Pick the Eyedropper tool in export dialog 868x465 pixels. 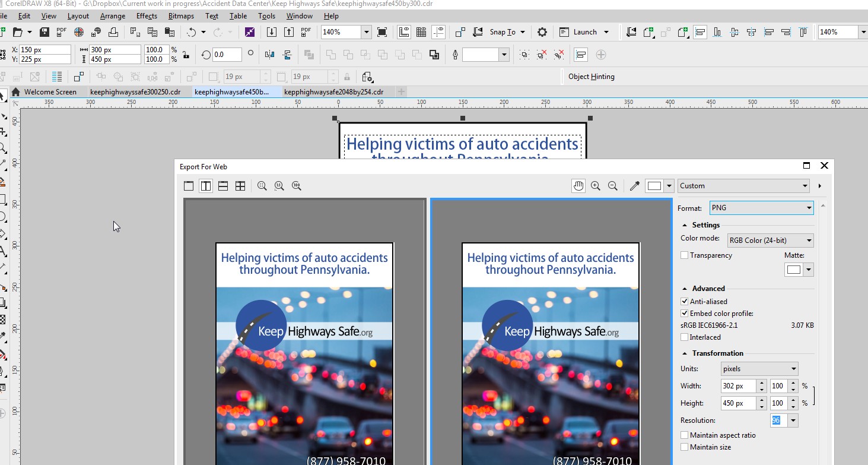[x=634, y=186]
